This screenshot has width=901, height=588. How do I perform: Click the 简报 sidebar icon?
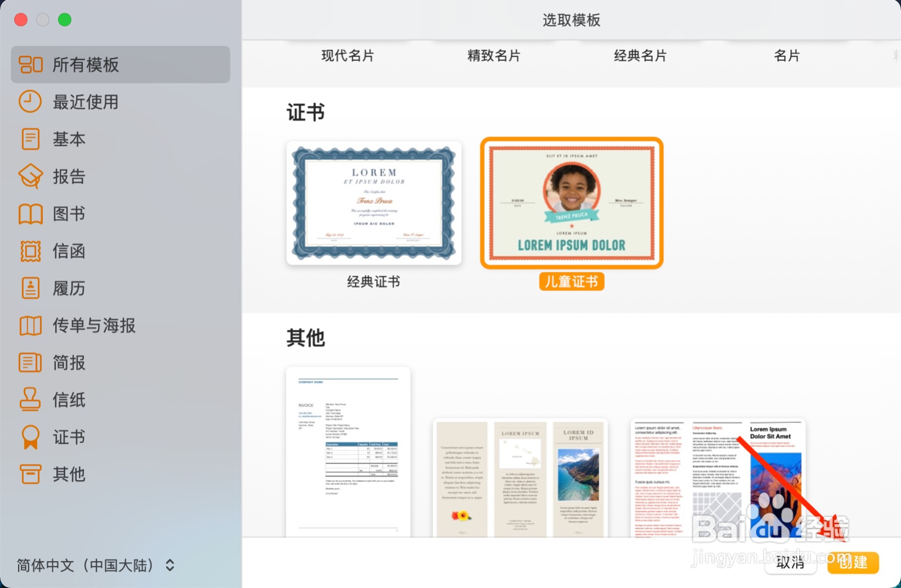[30, 363]
